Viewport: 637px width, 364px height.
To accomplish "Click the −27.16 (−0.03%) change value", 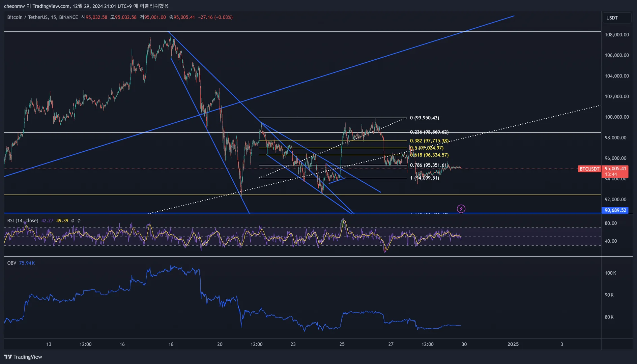I will pos(215,17).
